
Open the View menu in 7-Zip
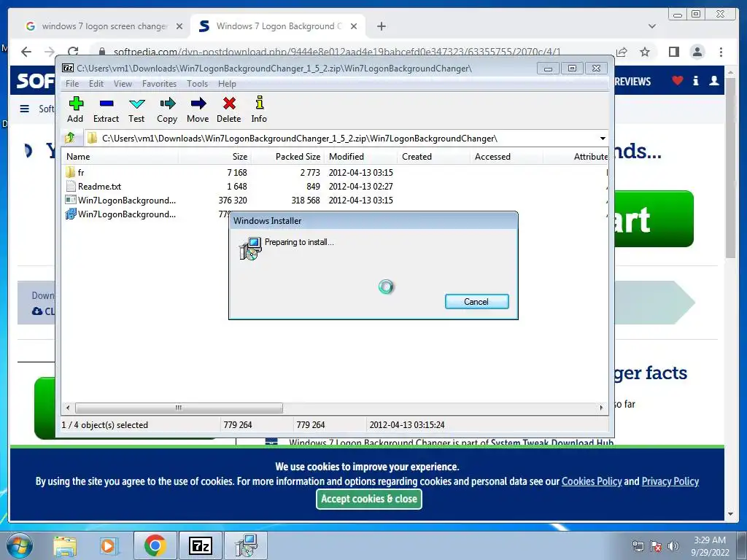click(x=123, y=84)
